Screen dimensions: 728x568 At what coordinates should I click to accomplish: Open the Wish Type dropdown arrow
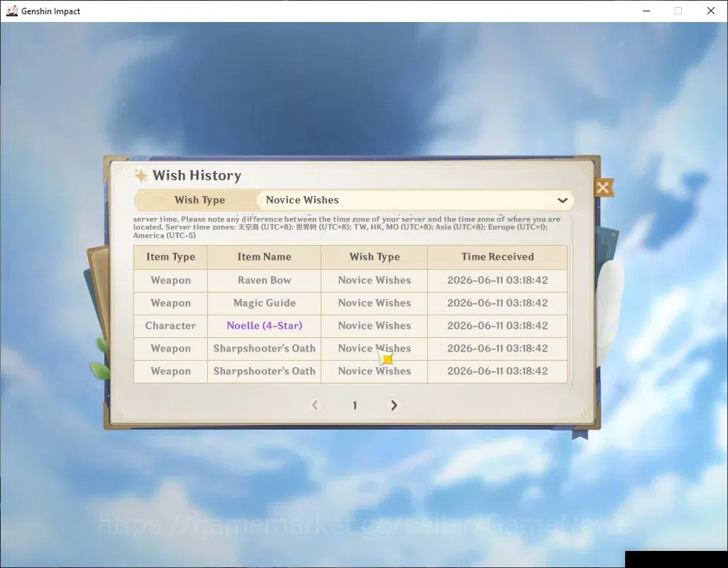click(x=562, y=200)
